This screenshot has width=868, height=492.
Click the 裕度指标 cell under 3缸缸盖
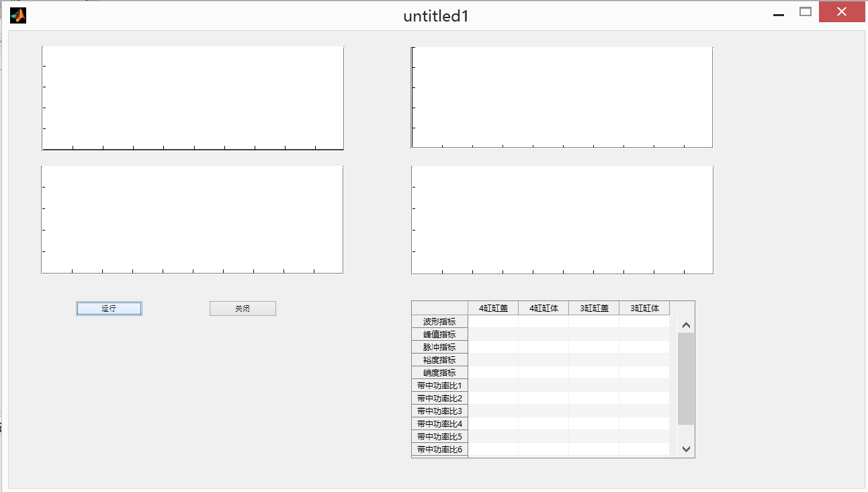(594, 360)
